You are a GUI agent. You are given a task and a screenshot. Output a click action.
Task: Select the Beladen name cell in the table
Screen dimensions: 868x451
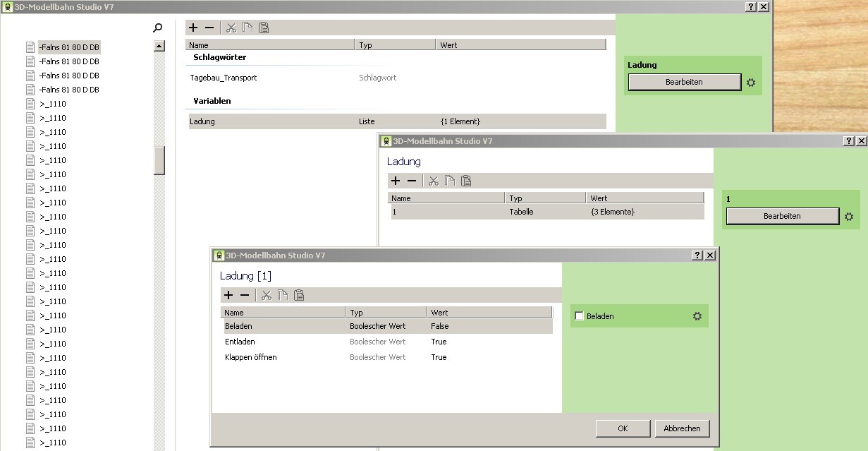[x=238, y=326]
